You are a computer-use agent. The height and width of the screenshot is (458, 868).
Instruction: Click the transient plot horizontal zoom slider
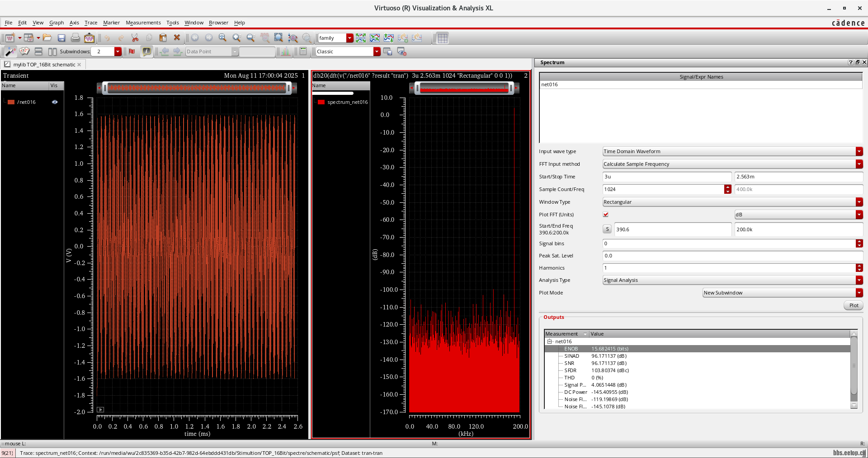pos(197,88)
